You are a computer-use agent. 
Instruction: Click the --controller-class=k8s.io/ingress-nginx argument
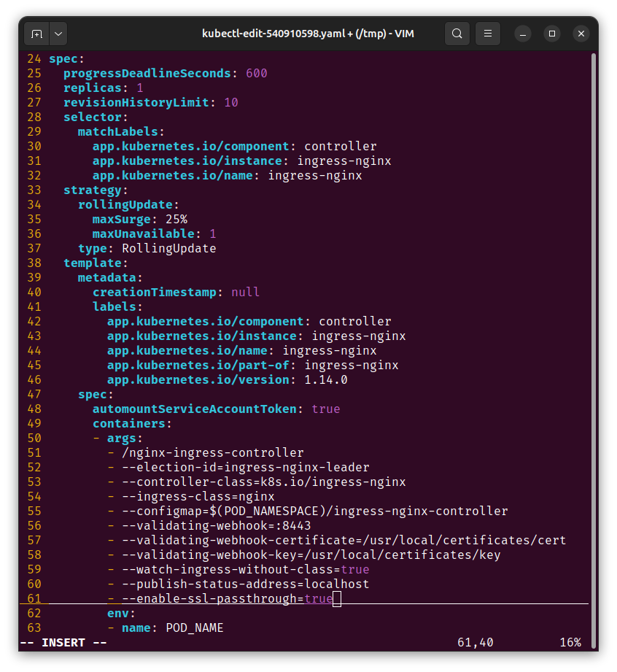tap(263, 482)
